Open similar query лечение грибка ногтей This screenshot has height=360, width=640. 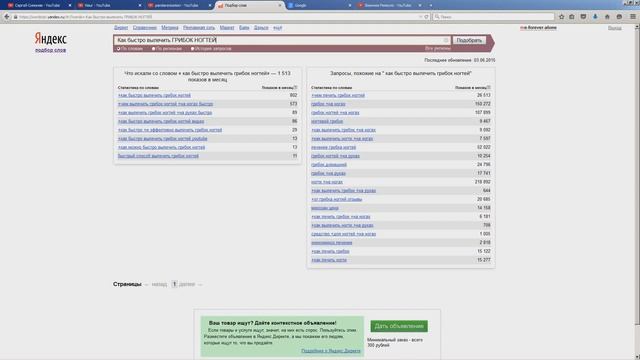pos(333,147)
